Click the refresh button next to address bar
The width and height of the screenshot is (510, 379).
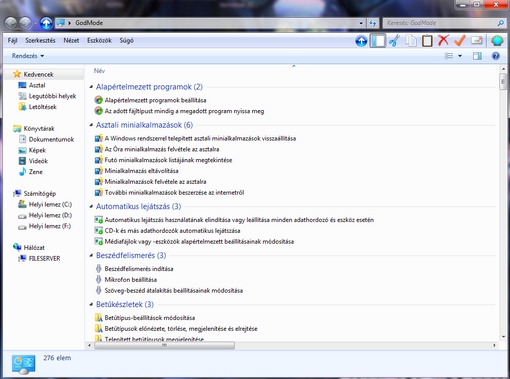[372, 23]
